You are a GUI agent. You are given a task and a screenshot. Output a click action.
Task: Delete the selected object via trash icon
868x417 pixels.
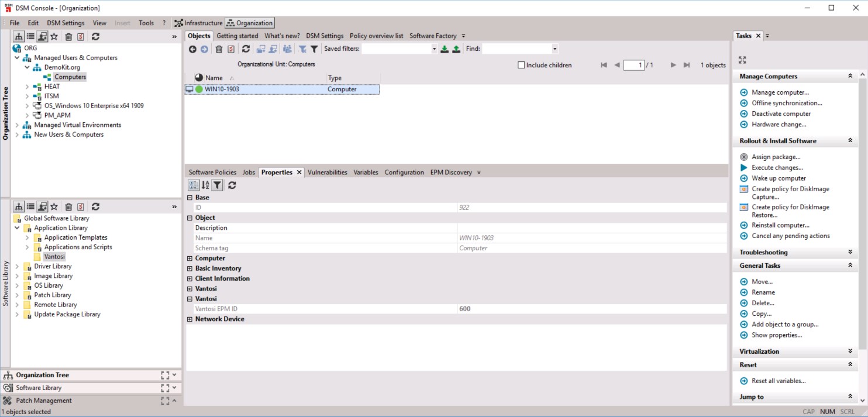click(x=219, y=49)
